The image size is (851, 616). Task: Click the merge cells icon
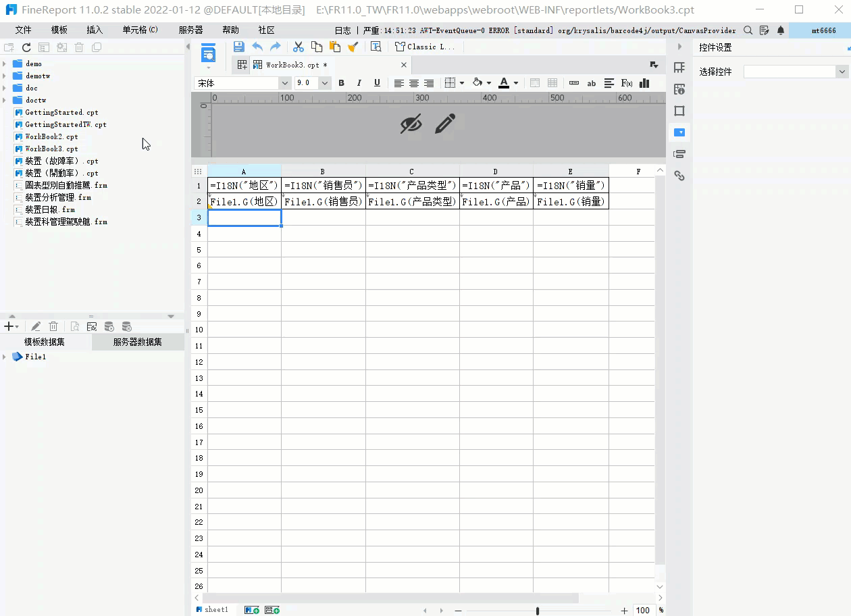535,83
